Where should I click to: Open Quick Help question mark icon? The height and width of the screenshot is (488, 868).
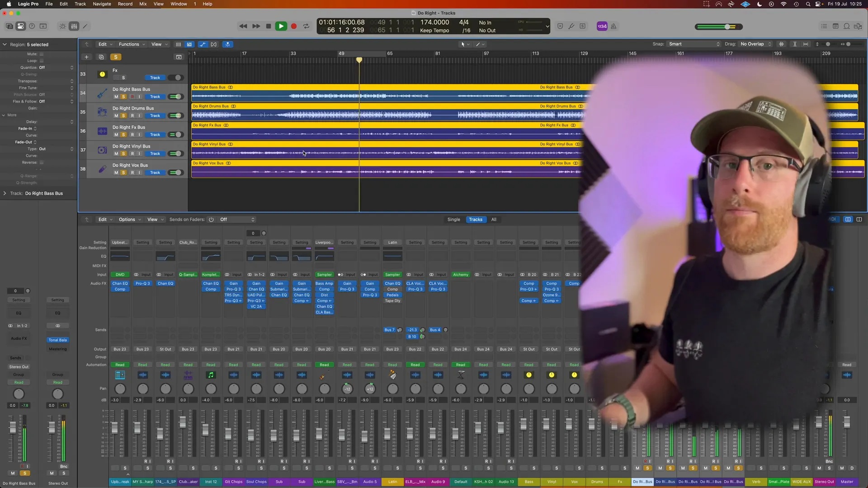[x=32, y=26]
